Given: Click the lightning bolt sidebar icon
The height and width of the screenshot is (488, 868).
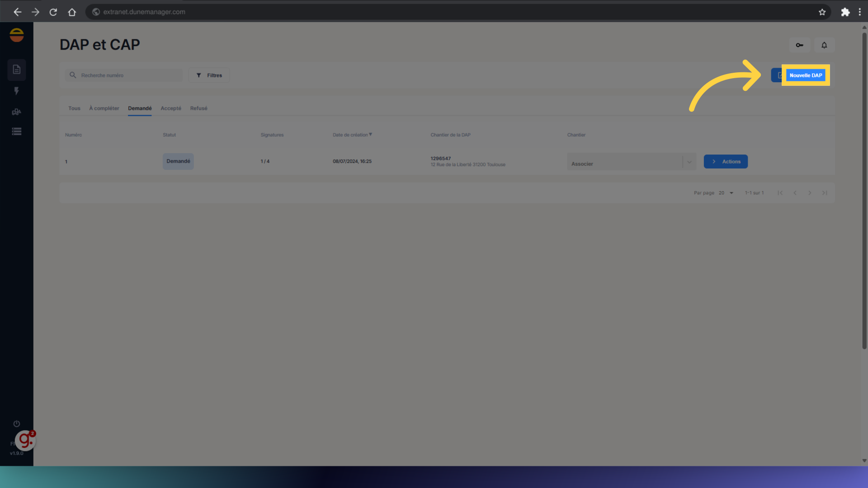Looking at the screenshot, I should pyautogui.click(x=17, y=91).
